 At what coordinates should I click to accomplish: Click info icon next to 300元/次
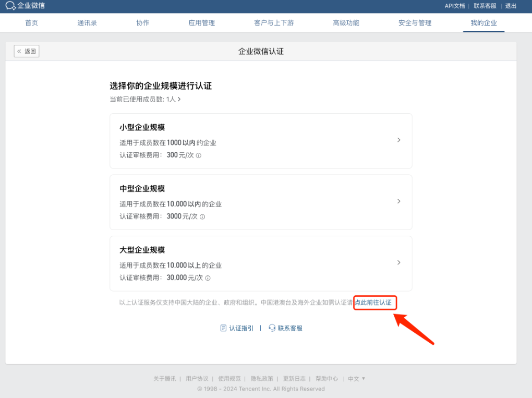pyautogui.click(x=199, y=155)
